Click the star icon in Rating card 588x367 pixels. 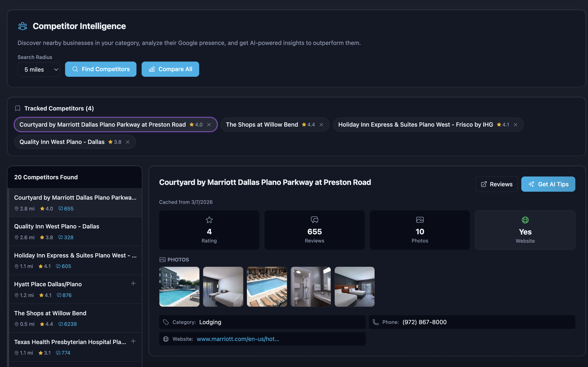[x=209, y=220]
